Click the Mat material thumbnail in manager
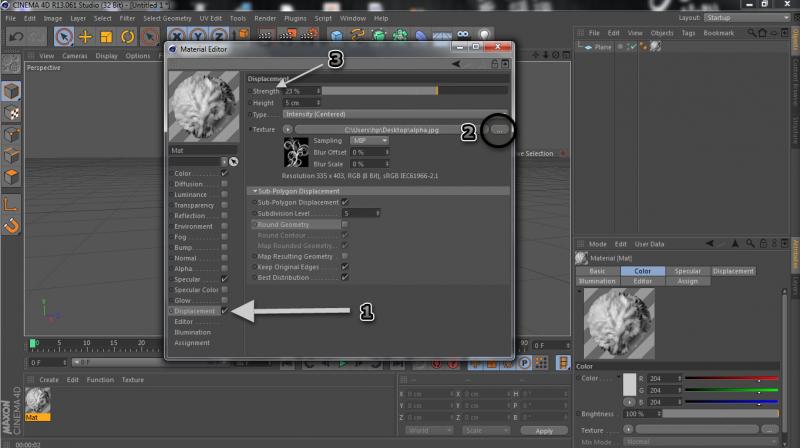 [38, 400]
